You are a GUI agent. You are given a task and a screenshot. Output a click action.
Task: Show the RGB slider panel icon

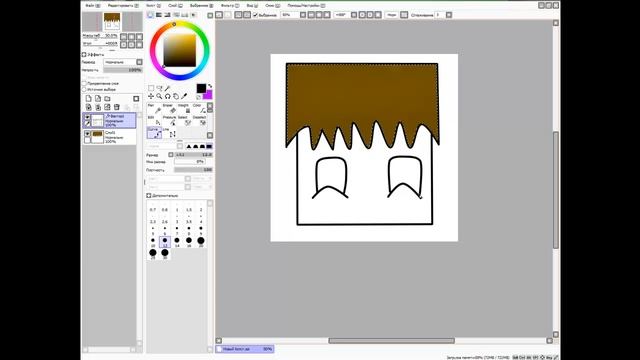click(x=159, y=15)
